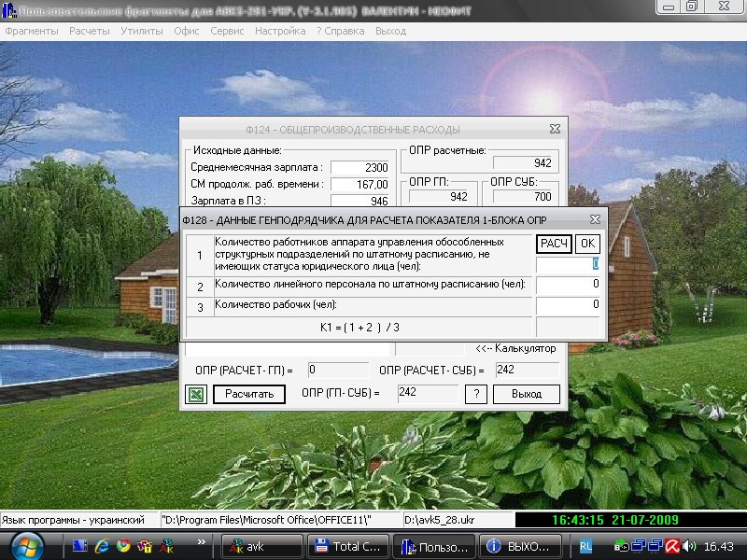Click the red antivirus icon in the tray
The width and height of the screenshot is (747, 560).
669,546
